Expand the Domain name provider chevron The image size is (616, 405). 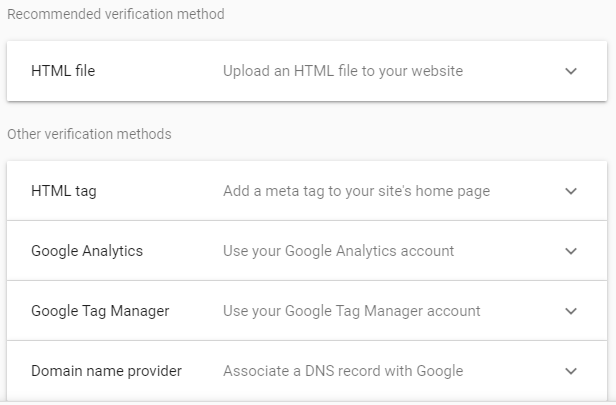[571, 371]
